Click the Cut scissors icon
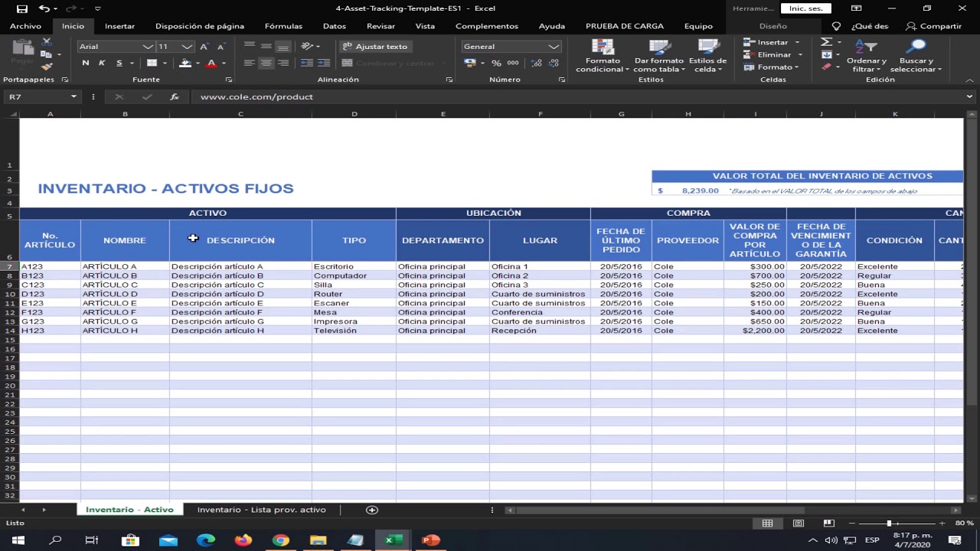 pos(47,43)
